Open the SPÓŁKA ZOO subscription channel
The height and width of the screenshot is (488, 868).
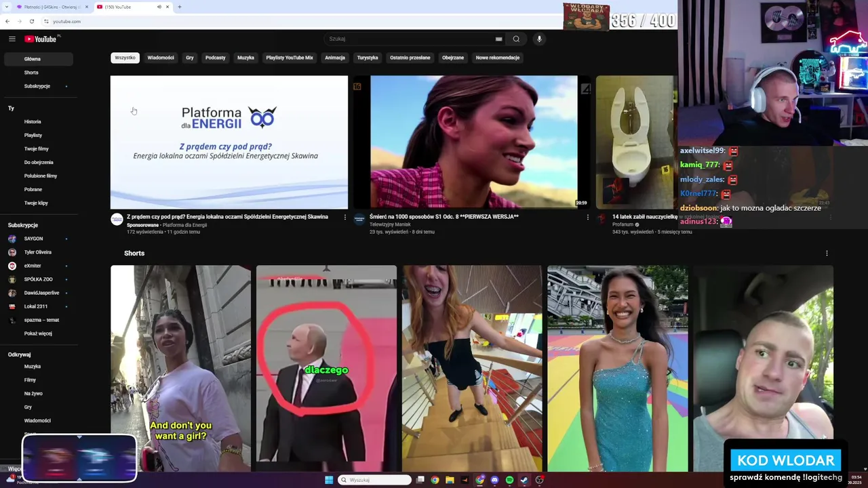tap(39, 279)
